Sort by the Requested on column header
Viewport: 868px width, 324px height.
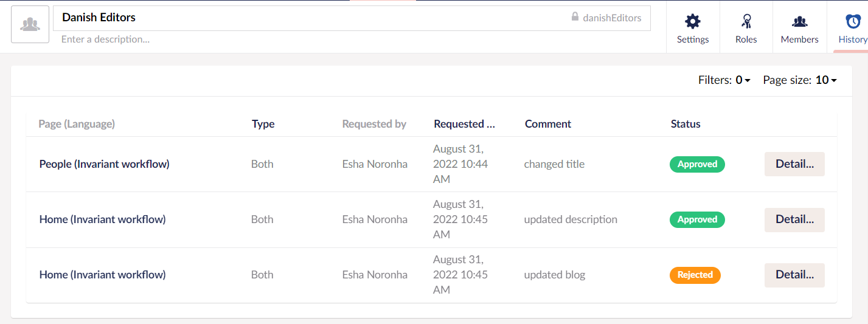tap(464, 124)
